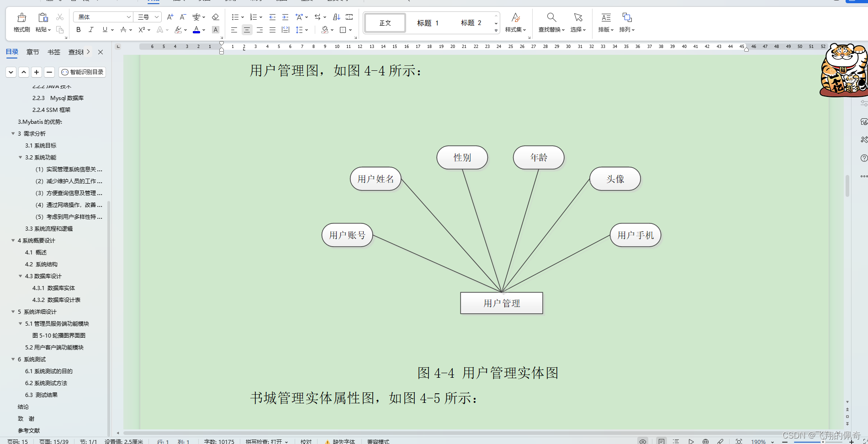The width and height of the screenshot is (868, 444).
Task: Click the minus icon in the outline panel
Action: [x=49, y=72]
